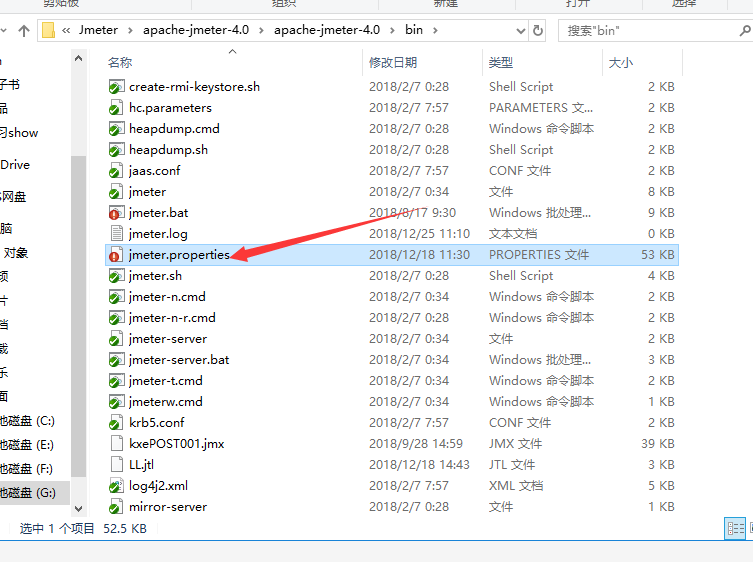Screen dimensions: 753x562
Task: Click the jmeter.sh file icon
Action: (x=116, y=276)
